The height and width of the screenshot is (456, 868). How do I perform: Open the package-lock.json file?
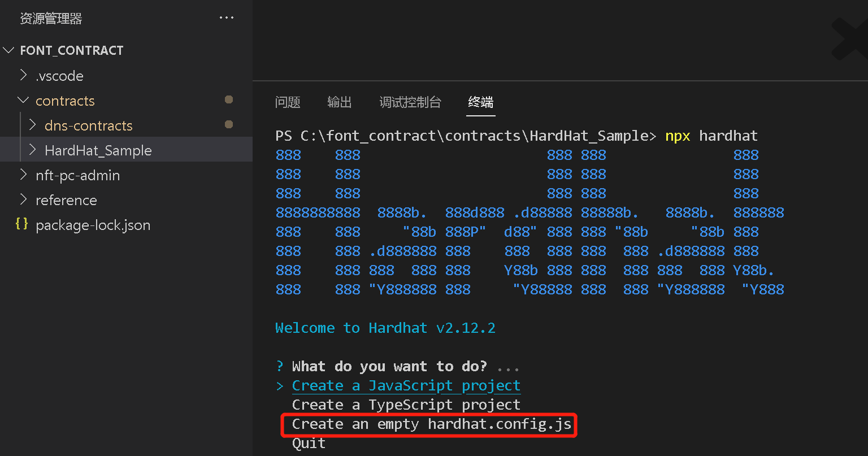click(x=93, y=225)
